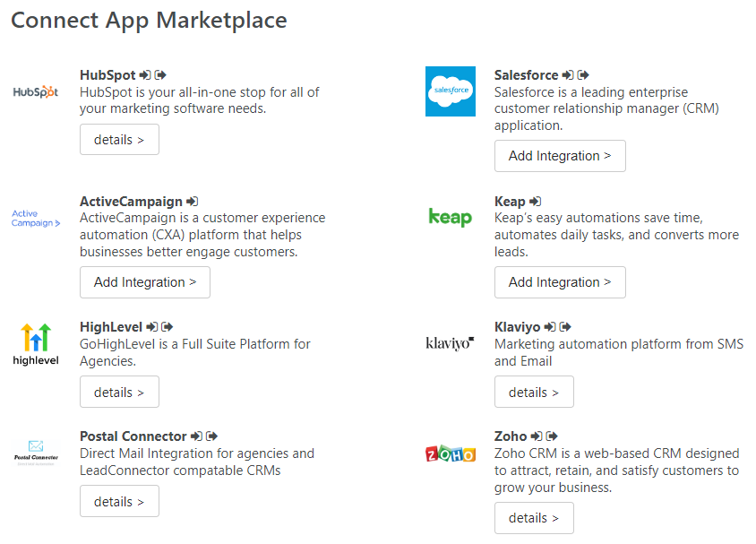
Task: Click import icon beside Keap title
Action: pyautogui.click(x=535, y=202)
